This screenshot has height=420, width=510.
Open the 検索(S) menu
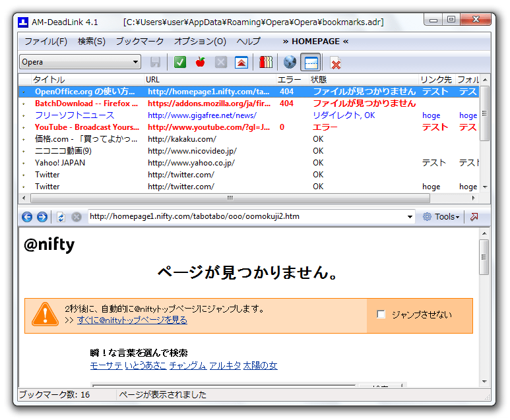pos(92,42)
